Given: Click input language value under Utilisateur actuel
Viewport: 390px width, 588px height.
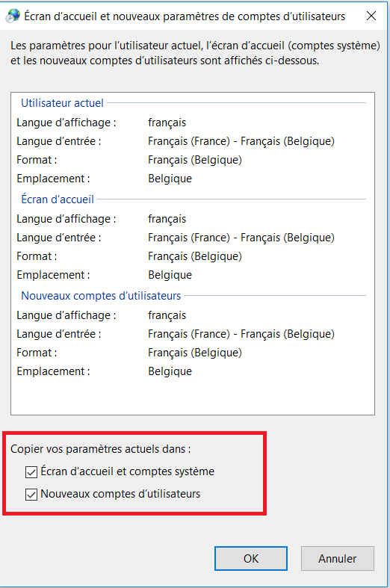Looking at the screenshot, I should coord(241,141).
